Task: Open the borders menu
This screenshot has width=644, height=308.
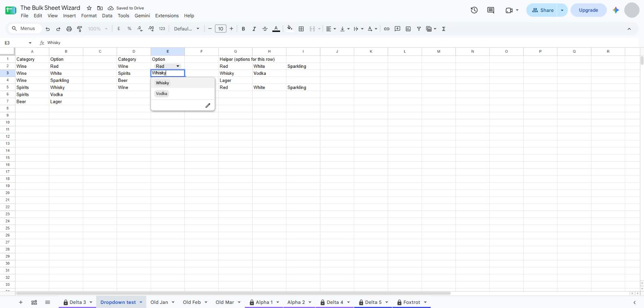Action: 301,29
